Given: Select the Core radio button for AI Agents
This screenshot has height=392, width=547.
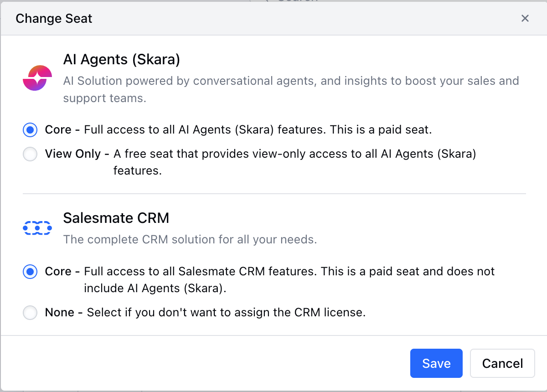Looking at the screenshot, I should (x=30, y=130).
